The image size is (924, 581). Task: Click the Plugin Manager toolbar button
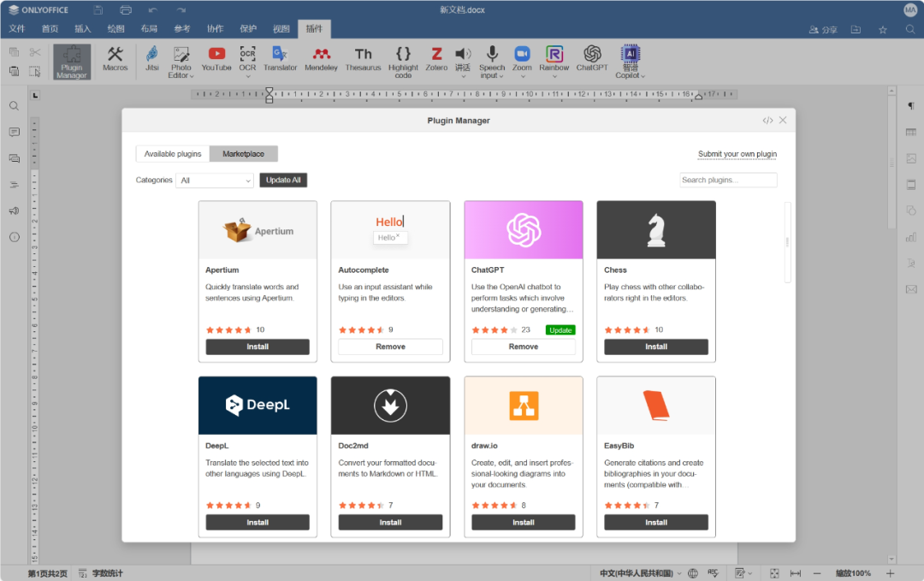point(72,62)
